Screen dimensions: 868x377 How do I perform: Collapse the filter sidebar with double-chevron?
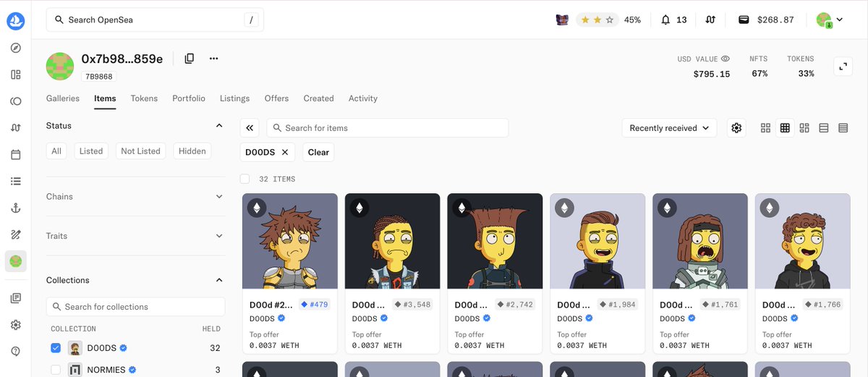point(250,128)
